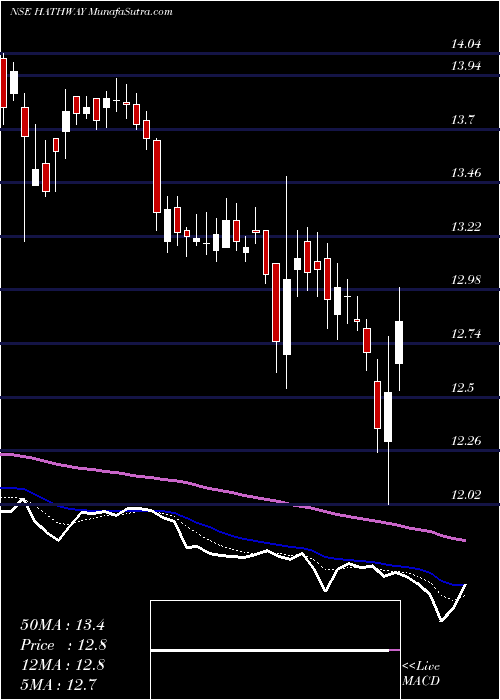
Task: Click the 13.7 price axis label
Action: [x=463, y=120]
